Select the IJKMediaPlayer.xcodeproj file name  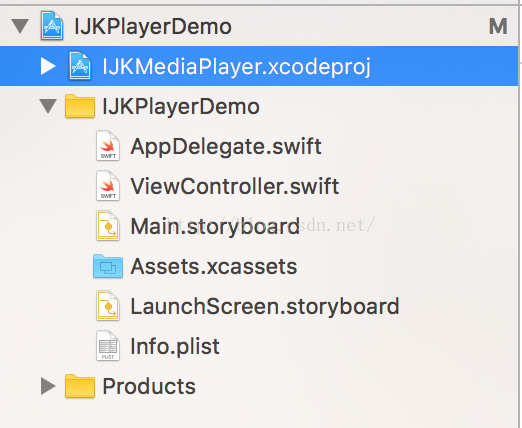click(x=236, y=67)
